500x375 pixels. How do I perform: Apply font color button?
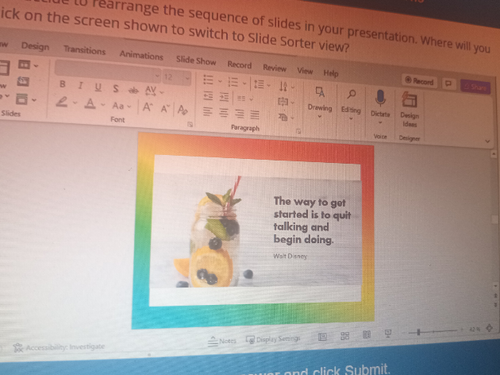click(90, 103)
